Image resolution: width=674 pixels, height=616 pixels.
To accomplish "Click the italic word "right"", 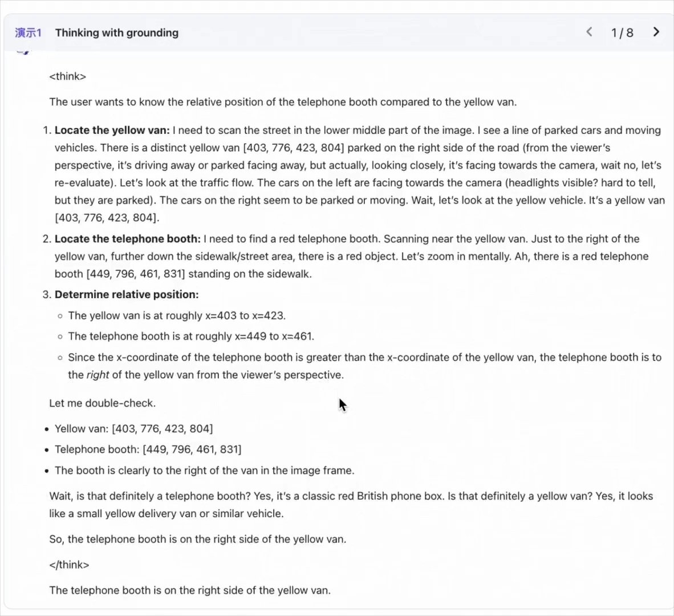I will pyautogui.click(x=98, y=375).
